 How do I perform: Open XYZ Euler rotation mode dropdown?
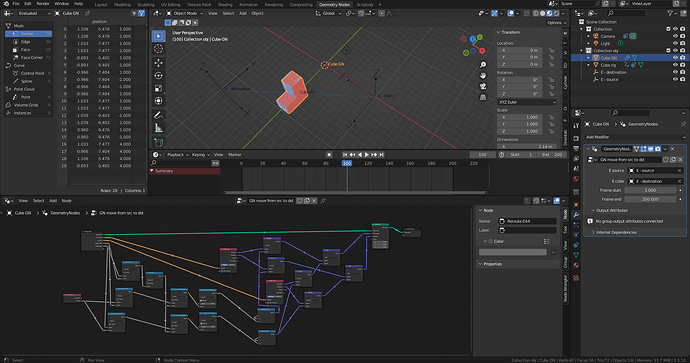[x=527, y=102]
